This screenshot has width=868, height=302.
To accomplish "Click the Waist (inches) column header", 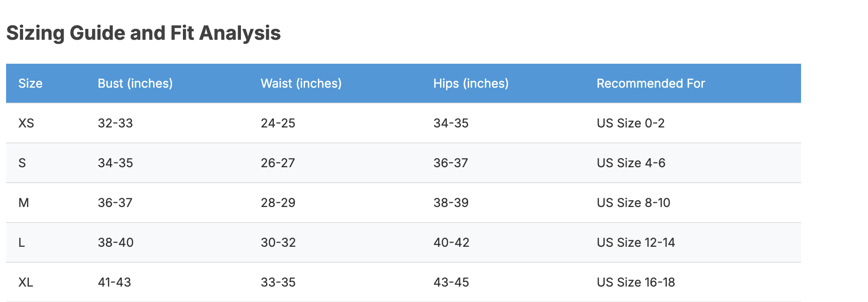I will (x=301, y=84).
